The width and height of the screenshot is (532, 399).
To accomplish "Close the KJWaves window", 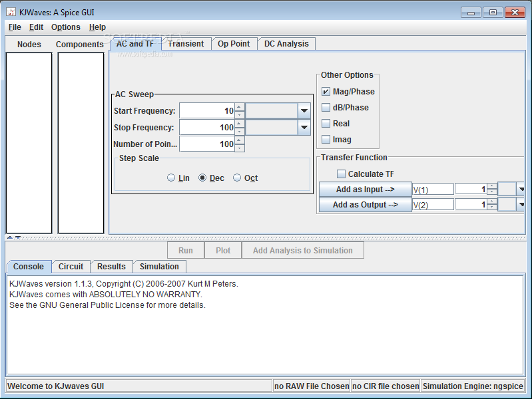I will tap(515, 13).
